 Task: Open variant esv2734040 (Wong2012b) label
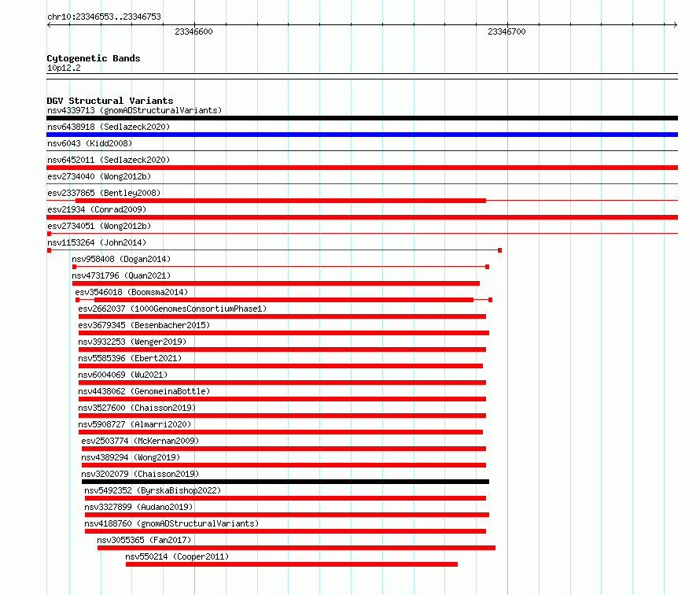click(99, 176)
